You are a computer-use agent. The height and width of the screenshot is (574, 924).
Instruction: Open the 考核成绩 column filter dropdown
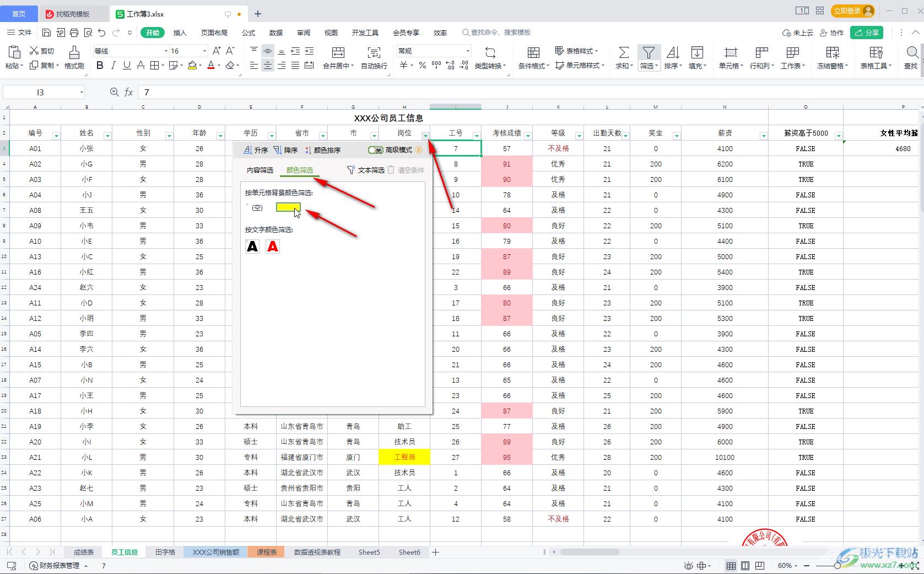point(528,136)
